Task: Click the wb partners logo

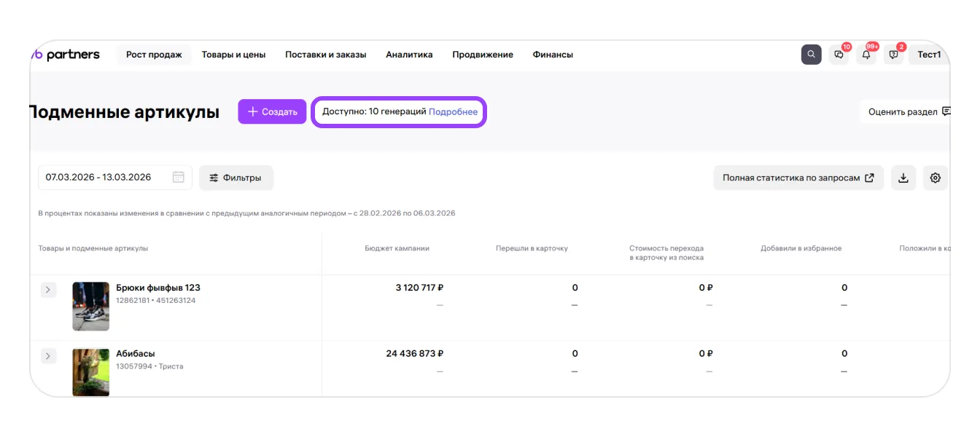Action: (67, 55)
